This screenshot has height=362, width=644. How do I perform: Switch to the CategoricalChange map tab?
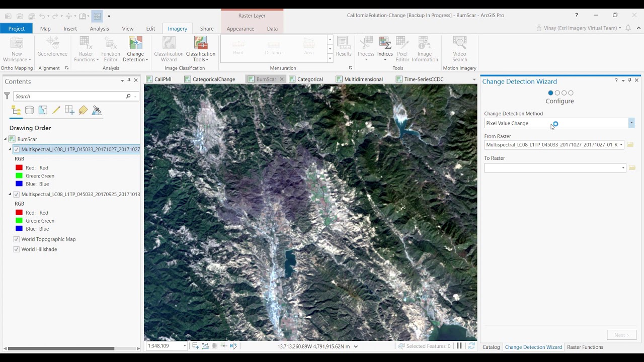point(210,79)
